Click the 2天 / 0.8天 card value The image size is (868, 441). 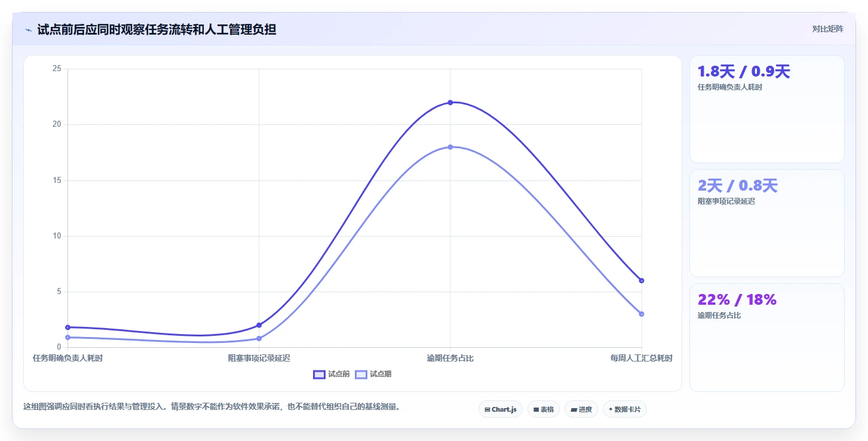(x=737, y=186)
